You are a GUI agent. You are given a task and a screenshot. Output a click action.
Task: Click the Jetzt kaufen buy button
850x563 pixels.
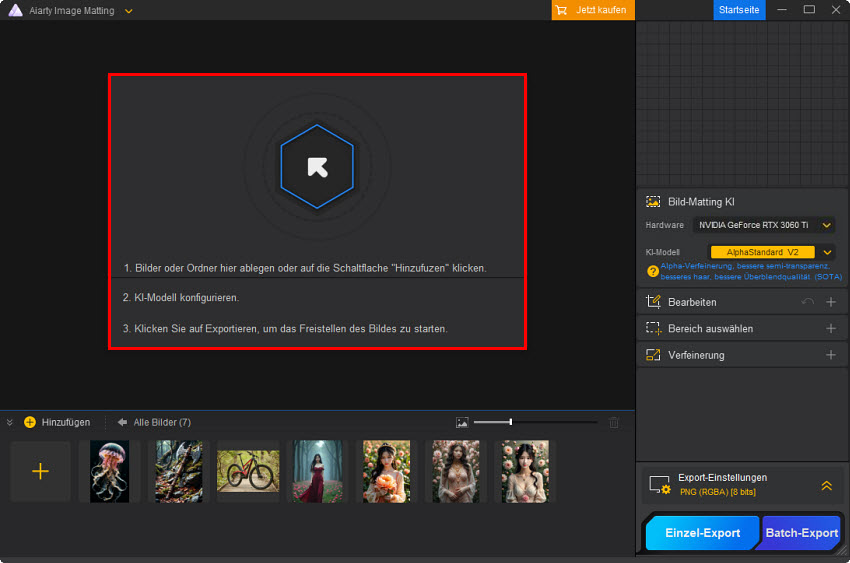(x=593, y=10)
